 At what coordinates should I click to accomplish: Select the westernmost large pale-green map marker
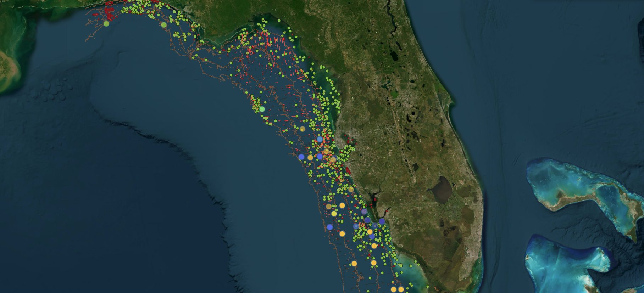106,24
